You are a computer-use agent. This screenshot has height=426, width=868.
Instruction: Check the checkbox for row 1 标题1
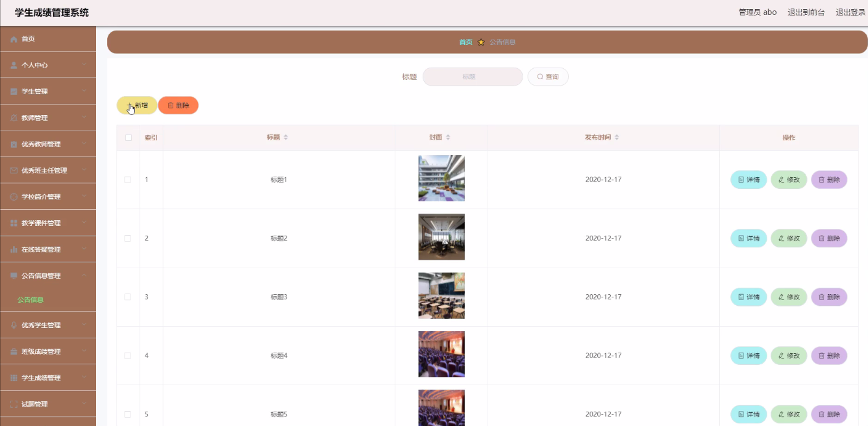coord(127,179)
